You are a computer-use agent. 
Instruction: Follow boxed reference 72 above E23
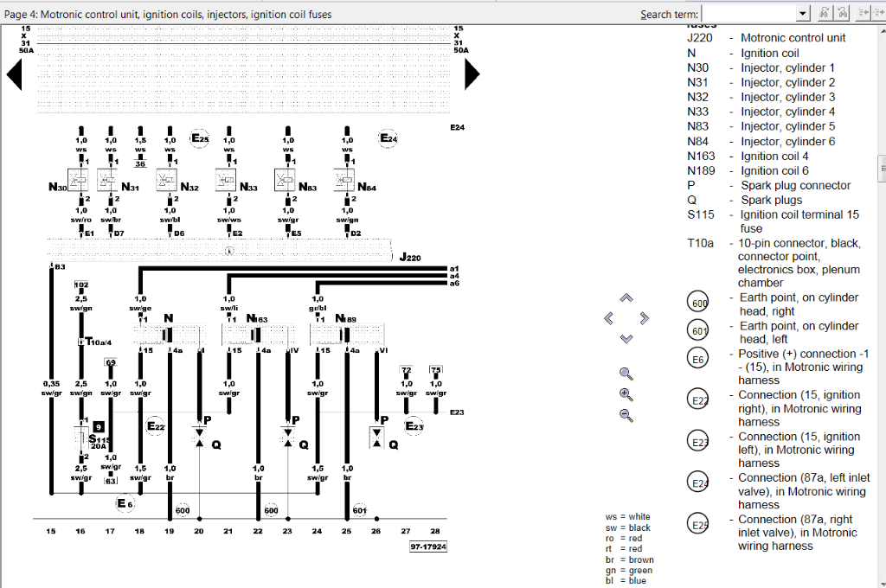coord(406,369)
